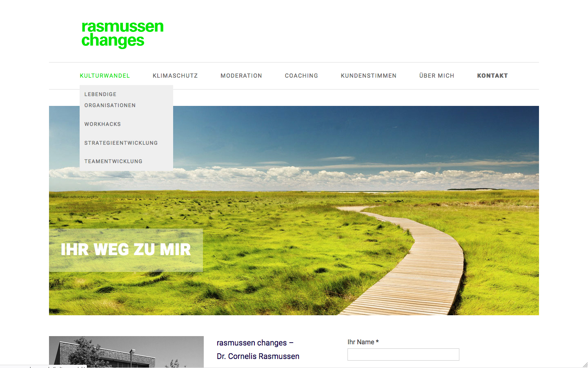The image size is (588, 368).
Task: Click the Dr. Cornelis Rasmussen text
Action: [x=258, y=356]
